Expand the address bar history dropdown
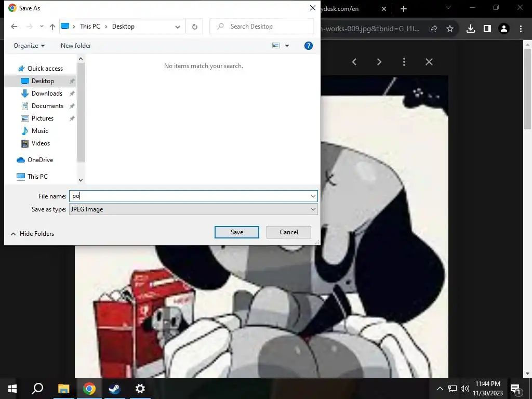The width and height of the screenshot is (532, 399). [178, 27]
